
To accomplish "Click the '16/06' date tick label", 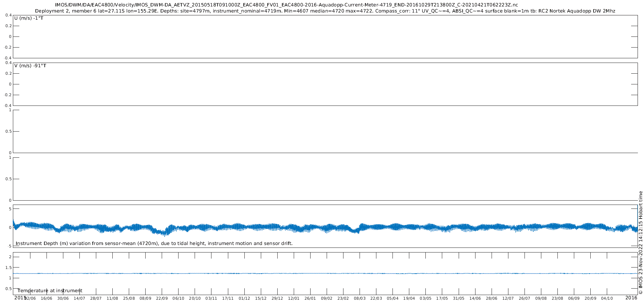I will (x=47, y=298).
